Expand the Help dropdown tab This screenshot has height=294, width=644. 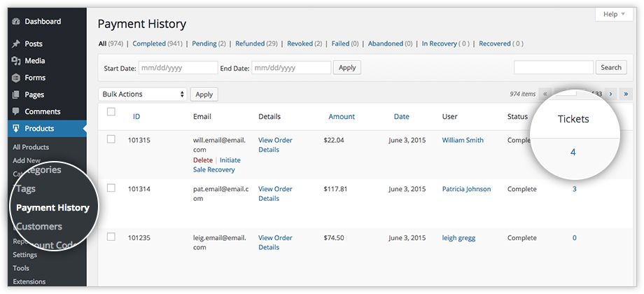614,15
